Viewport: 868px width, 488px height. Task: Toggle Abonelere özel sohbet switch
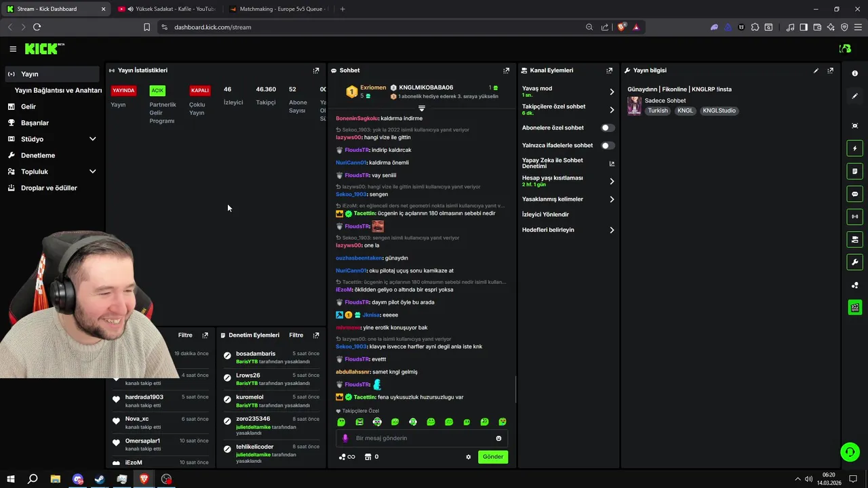[608, 127]
